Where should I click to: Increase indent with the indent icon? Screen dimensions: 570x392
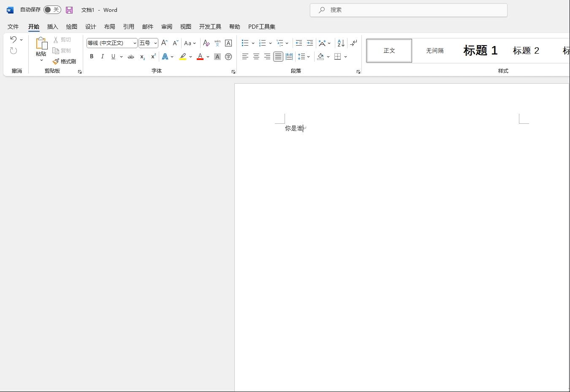[x=310, y=43]
